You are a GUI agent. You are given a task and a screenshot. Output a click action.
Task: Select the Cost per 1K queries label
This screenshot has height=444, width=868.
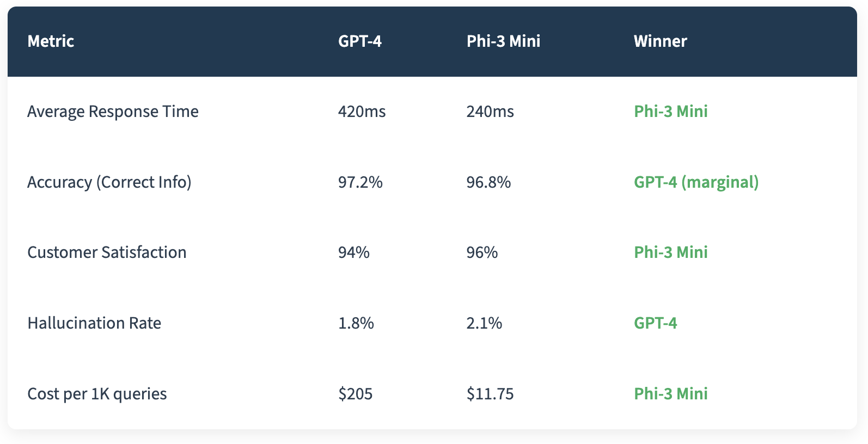[97, 394]
